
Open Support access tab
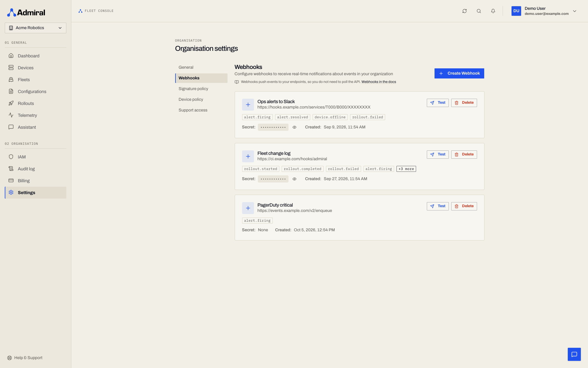coord(201,110)
